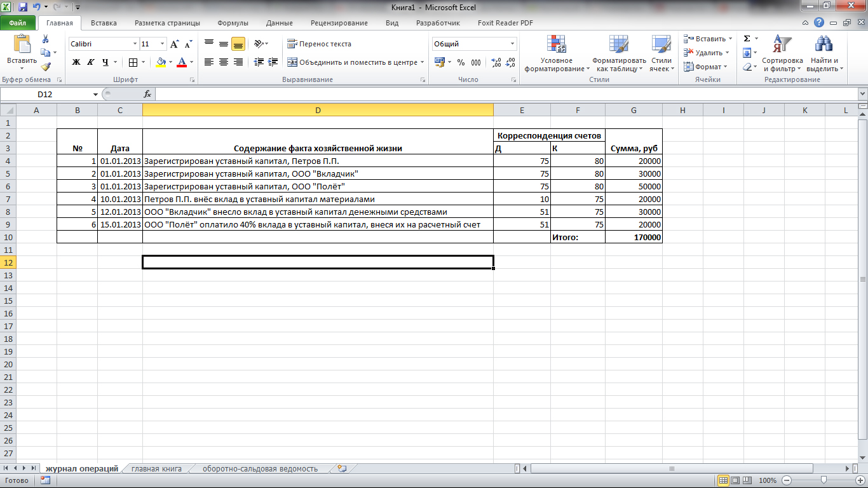The image size is (868, 488).
Task: Open the Foxit Reader PDF tab
Action: click(505, 23)
